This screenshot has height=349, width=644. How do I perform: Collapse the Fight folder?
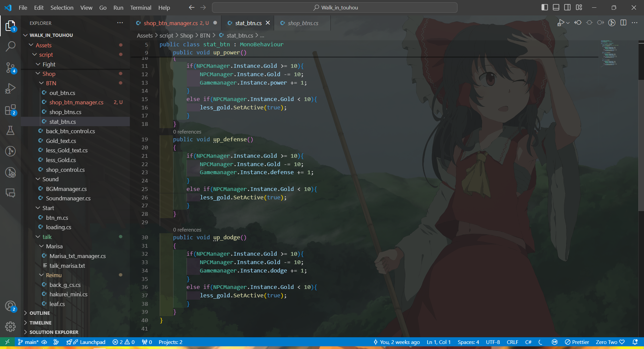pyautogui.click(x=38, y=64)
